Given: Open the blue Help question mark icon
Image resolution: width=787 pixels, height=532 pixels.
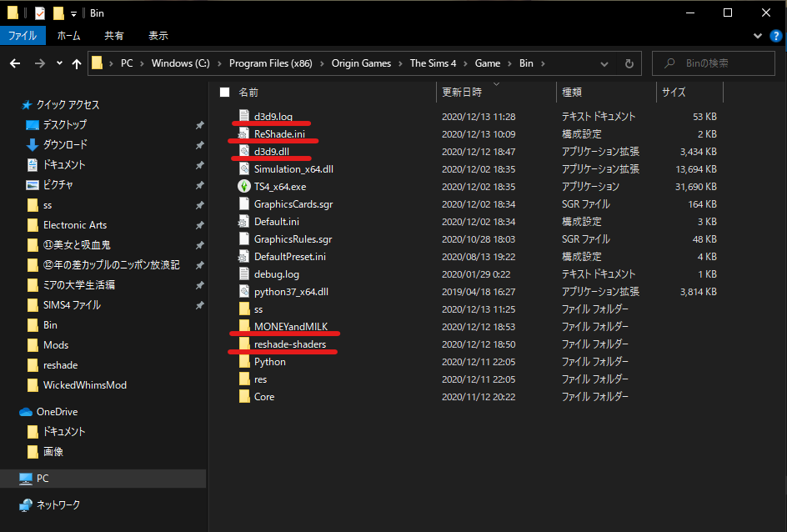Looking at the screenshot, I should coord(774,36).
